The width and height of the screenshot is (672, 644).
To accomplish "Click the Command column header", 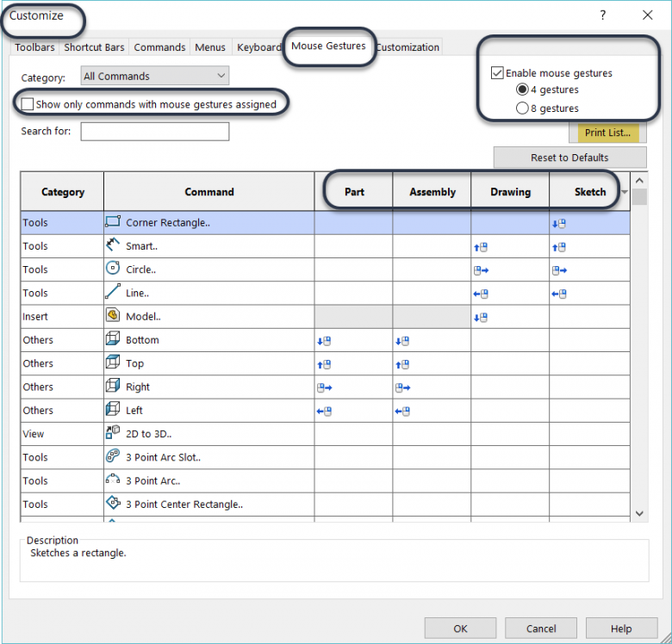I will 209,191.
